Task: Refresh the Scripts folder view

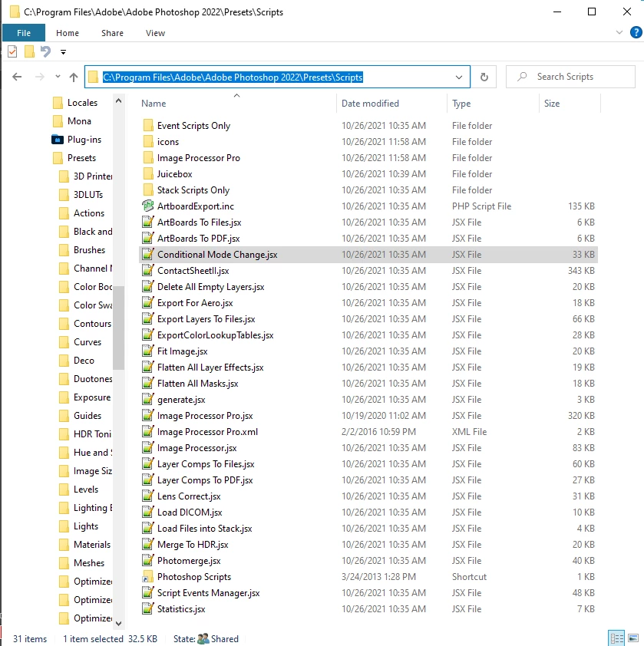Action: 484,77
